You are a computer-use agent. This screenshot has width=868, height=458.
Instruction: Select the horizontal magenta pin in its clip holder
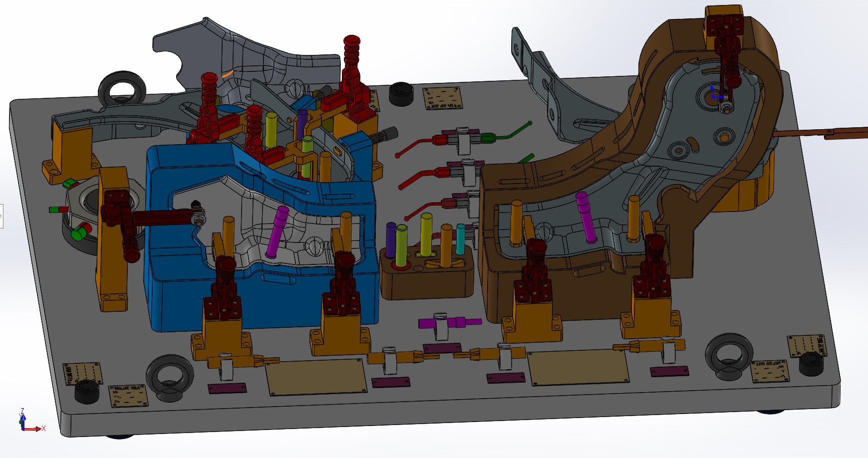tap(449, 322)
